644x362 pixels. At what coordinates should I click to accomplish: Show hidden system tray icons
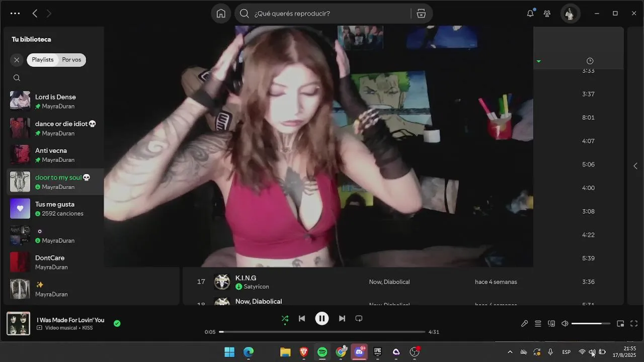tap(510, 352)
